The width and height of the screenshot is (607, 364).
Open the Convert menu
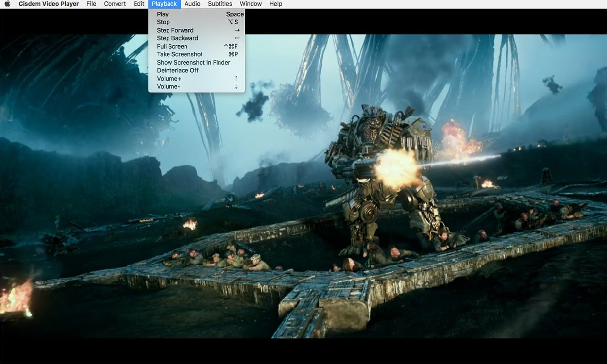click(115, 4)
